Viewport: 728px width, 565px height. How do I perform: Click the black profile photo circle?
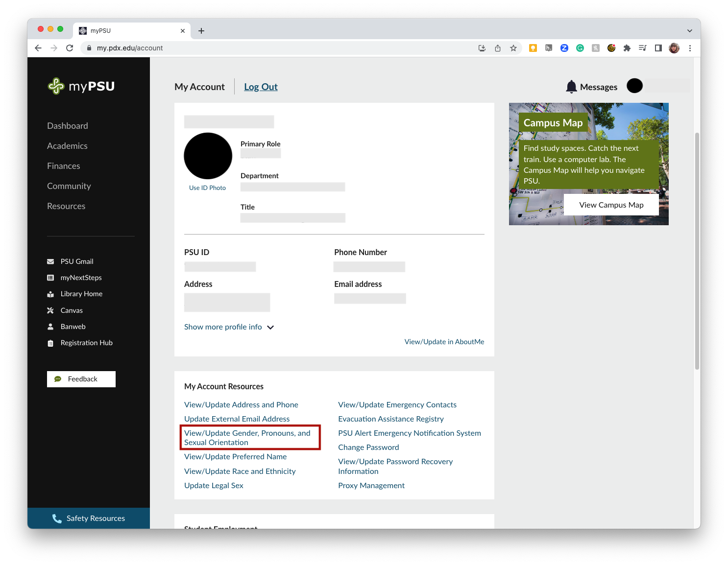coord(208,156)
